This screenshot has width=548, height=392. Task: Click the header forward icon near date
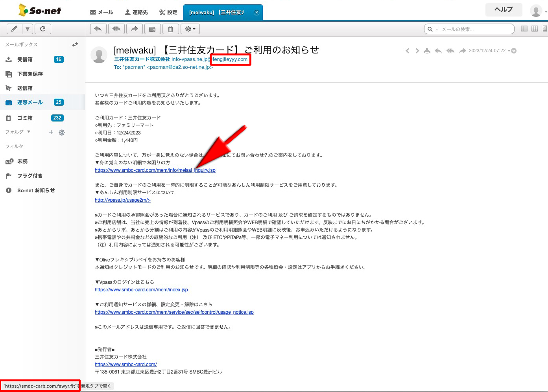tap(463, 51)
